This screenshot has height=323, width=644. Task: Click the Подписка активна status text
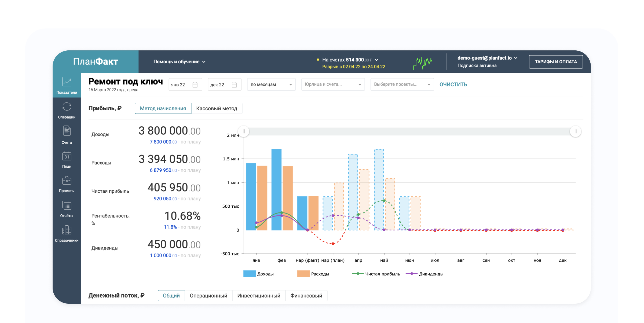[x=477, y=65]
